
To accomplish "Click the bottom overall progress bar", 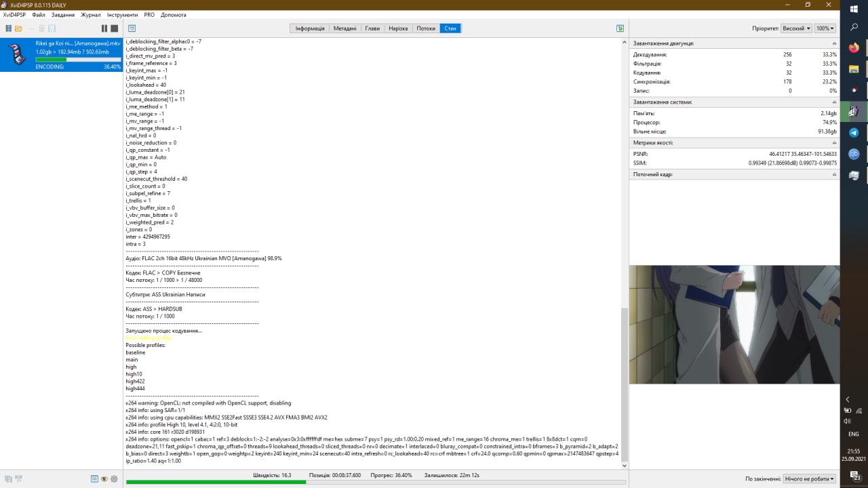I will 376,483.
